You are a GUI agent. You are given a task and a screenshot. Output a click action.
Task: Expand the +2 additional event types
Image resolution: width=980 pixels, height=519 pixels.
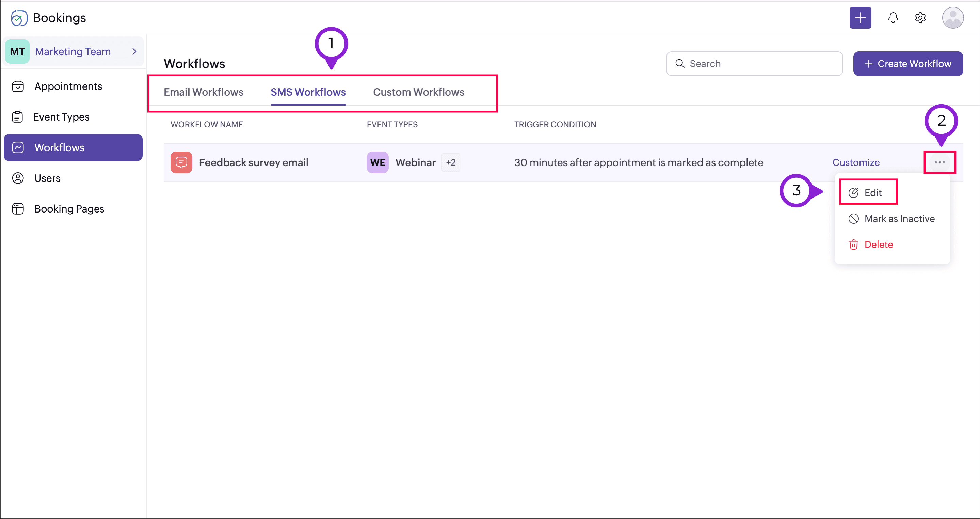pyautogui.click(x=450, y=162)
